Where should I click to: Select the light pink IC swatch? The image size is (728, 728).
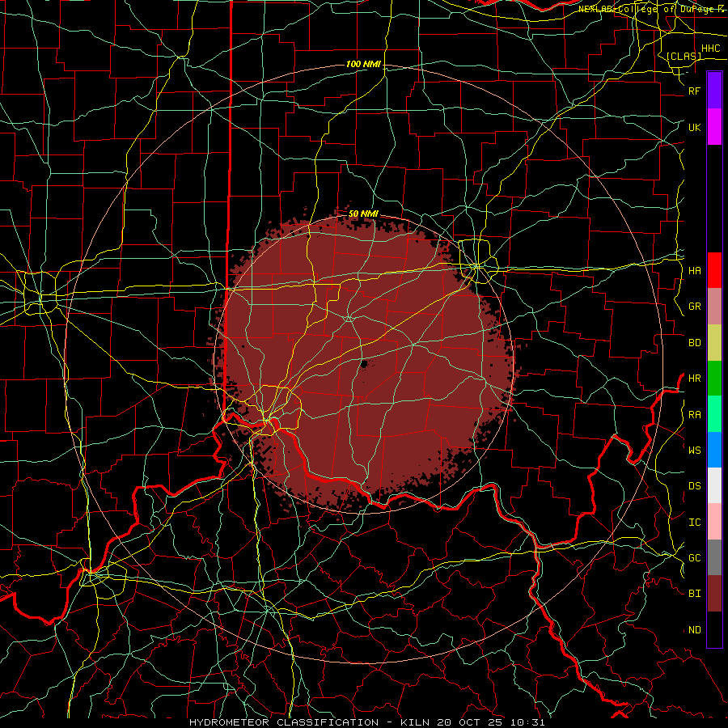714,522
